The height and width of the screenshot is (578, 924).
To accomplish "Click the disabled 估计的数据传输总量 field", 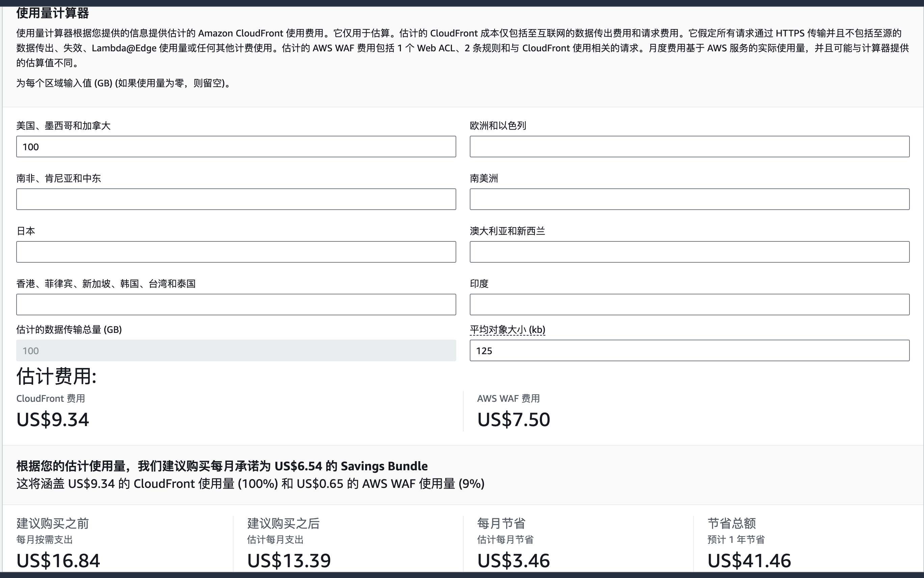I will pyautogui.click(x=236, y=350).
